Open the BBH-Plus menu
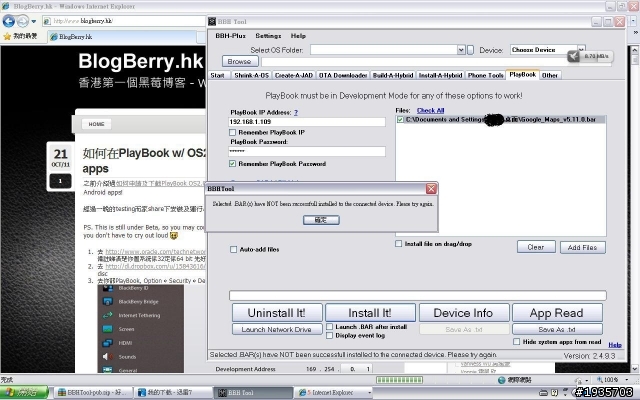This screenshot has width=640, height=400. [x=231, y=36]
